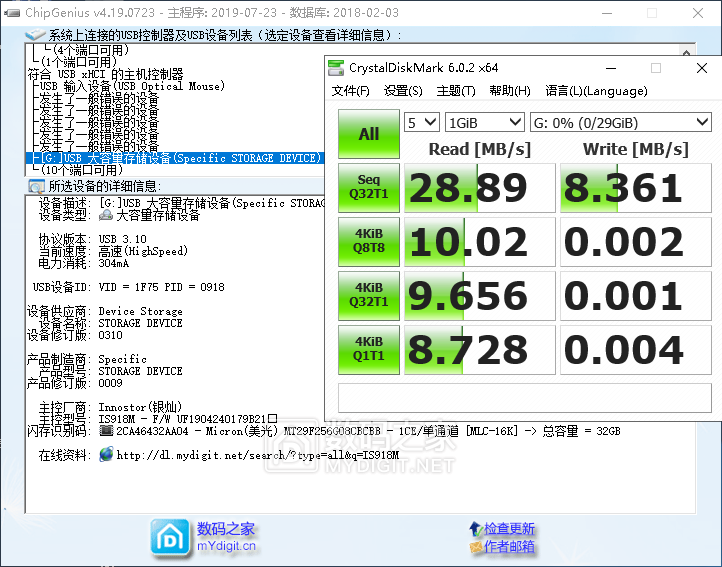Close the ChipGenius window
The height and width of the screenshot is (567, 722).
click(698, 13)
